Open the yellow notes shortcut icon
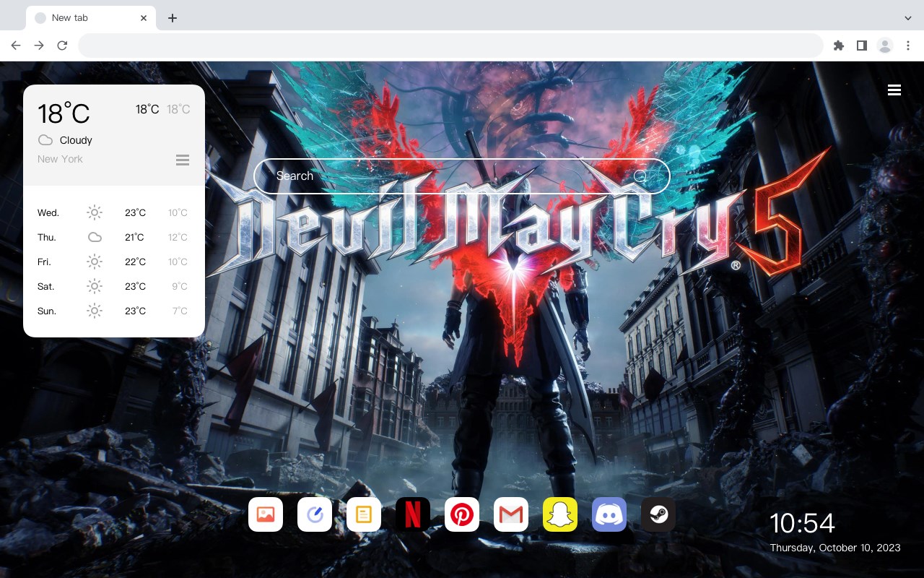The height and width of the screenshot is (578, 924). click(364, 514)
